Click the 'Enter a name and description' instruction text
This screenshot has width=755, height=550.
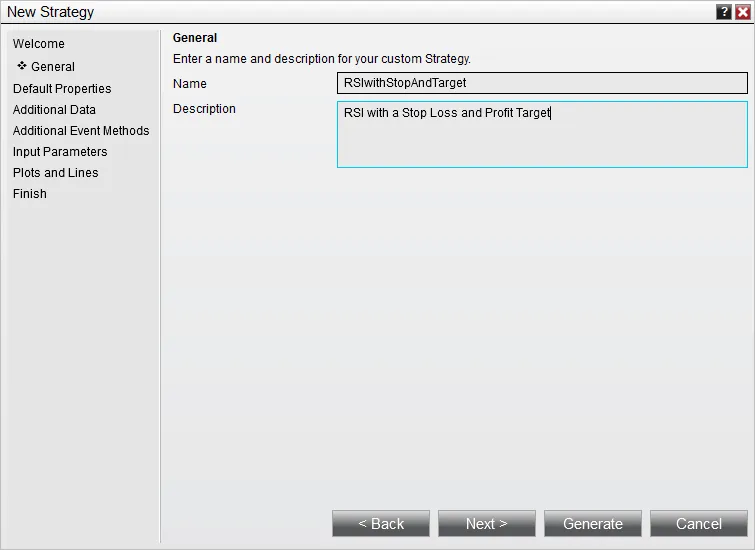[x=322, y=59]
